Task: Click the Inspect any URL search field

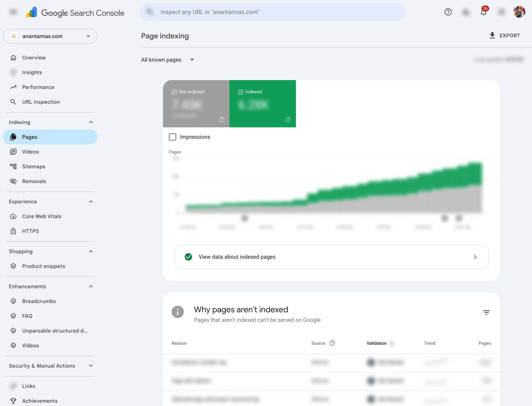Action: pos(273,12)
